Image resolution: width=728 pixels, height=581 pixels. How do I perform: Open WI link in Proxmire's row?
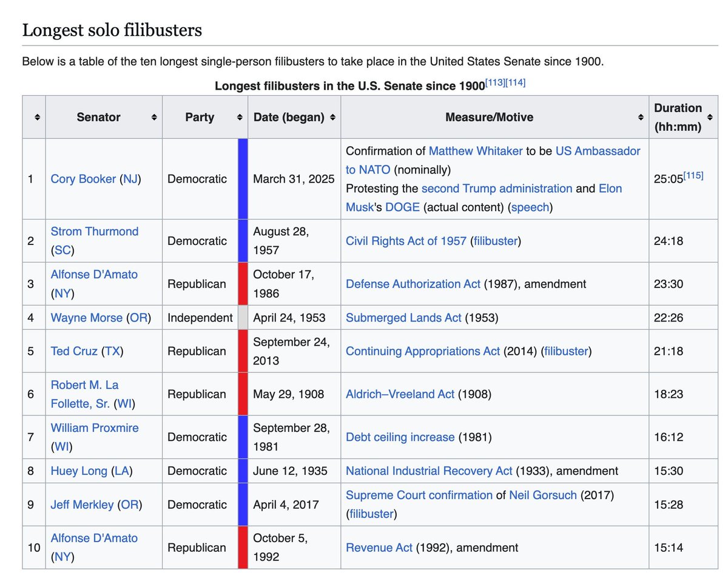62,447
